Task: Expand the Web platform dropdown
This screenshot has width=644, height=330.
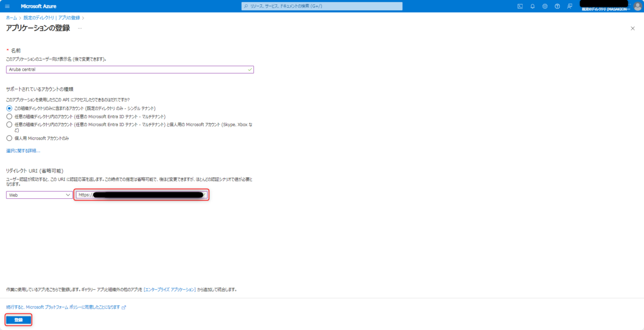Action: click(39, 195)
